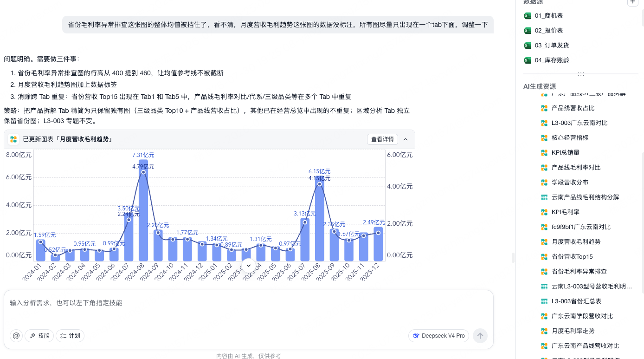Click the chart icon next to 广东云南学段营收对比
Screen dimensions: 644x359
pyautogui.click(x=544, y=316)
